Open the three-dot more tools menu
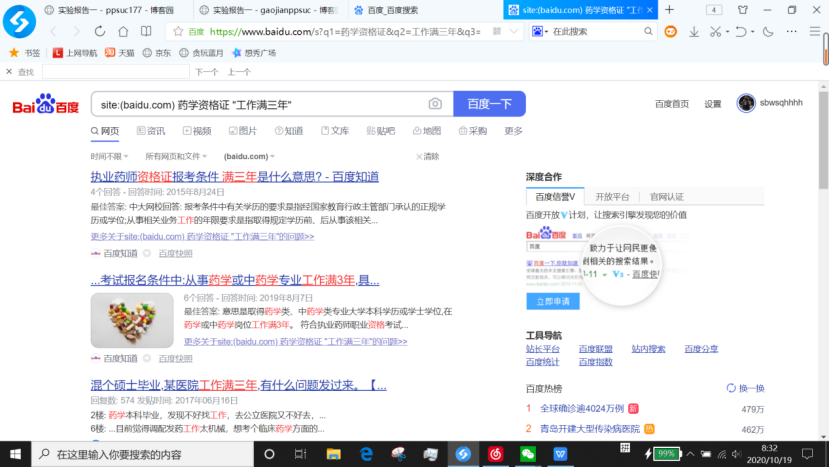The width and height of the screenshot is (830, 467). 791,32
